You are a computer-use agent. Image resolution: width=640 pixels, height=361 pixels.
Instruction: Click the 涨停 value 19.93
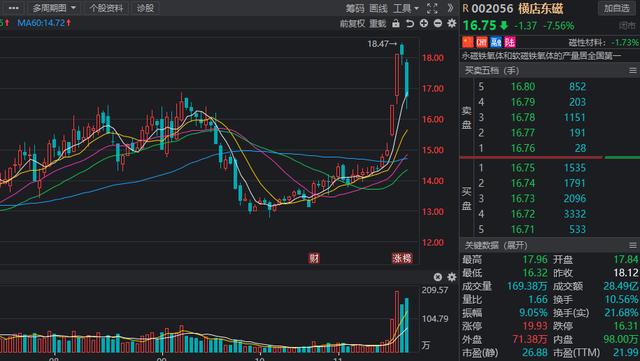pos(535,326)
